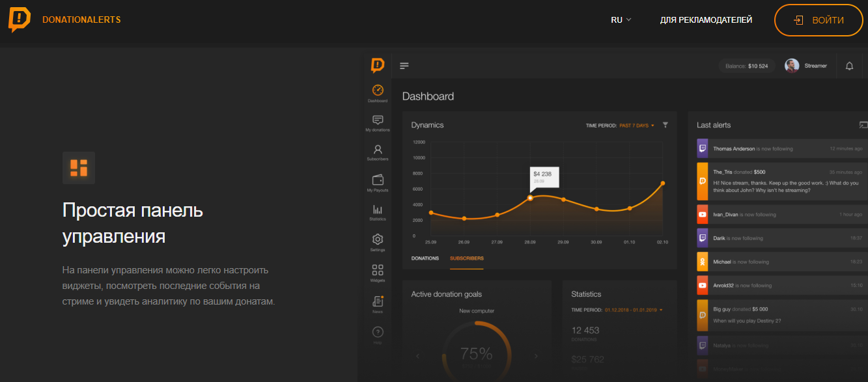Click the YouTube icon beside Ivan_Divan
Image resolution: width=868 pixels, height=382 pixels.
pos(703,214)
